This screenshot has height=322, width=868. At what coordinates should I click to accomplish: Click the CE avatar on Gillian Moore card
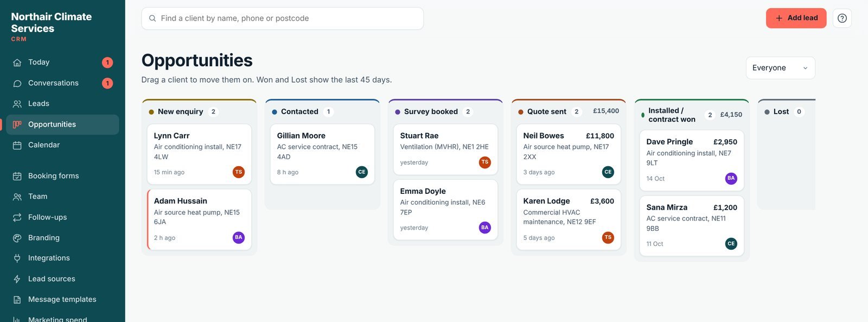(x=362, y=172)
